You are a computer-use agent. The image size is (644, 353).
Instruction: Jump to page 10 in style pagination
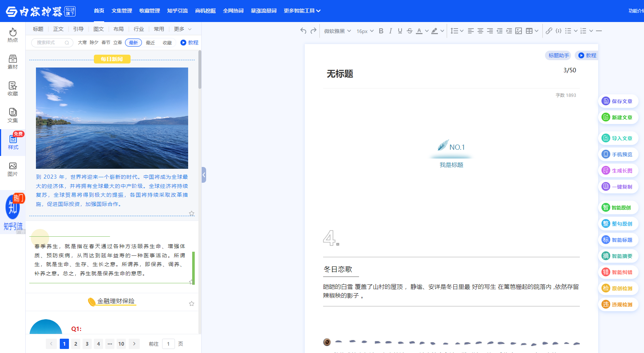[121, 344]
